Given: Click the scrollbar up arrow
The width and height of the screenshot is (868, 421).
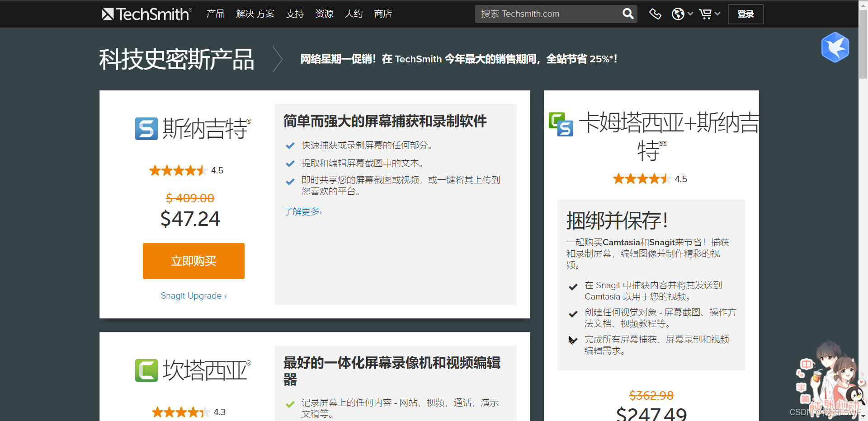Looking at the screenshot, I should [x=863, y=4].
